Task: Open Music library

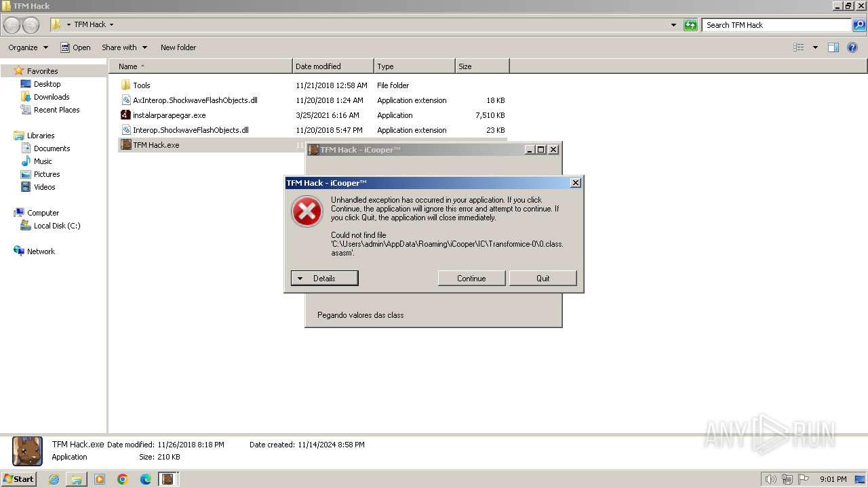Action: pos(43,161)
